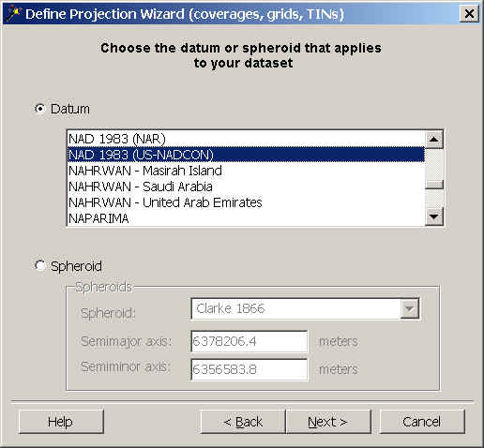Choose NAHRWAN - Saudi Arabia datum
This screenshot has height=448, width=484.
[246, 187]
